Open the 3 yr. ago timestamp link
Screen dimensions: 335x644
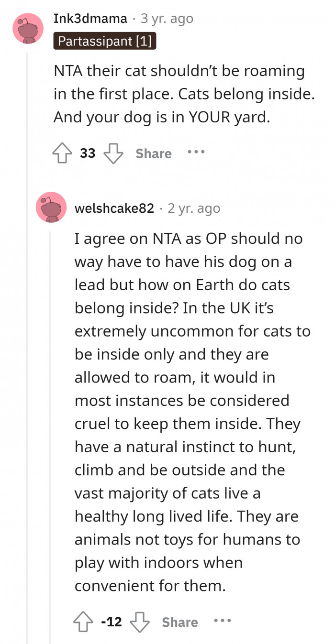point(166,19)
